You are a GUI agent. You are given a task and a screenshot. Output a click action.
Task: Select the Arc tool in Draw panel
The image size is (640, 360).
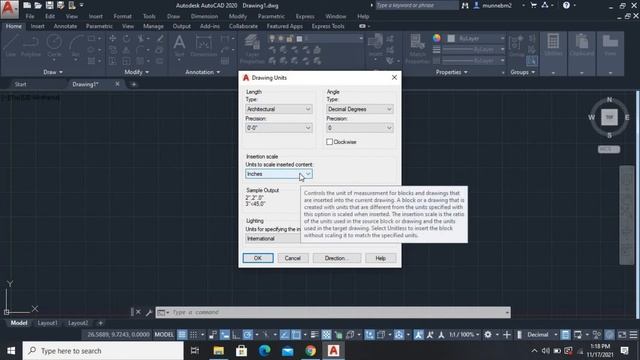(76, 46)
